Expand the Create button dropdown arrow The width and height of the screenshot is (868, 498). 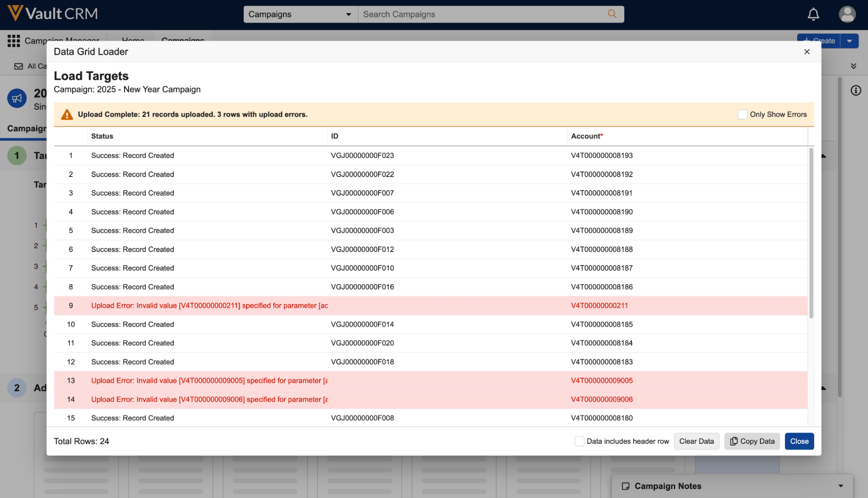[849, 41]
